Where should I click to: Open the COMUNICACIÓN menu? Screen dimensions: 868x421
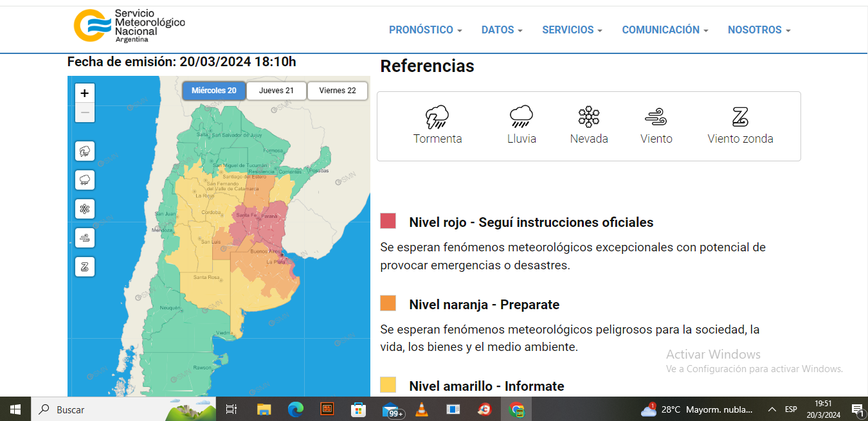tap(665, 30)
